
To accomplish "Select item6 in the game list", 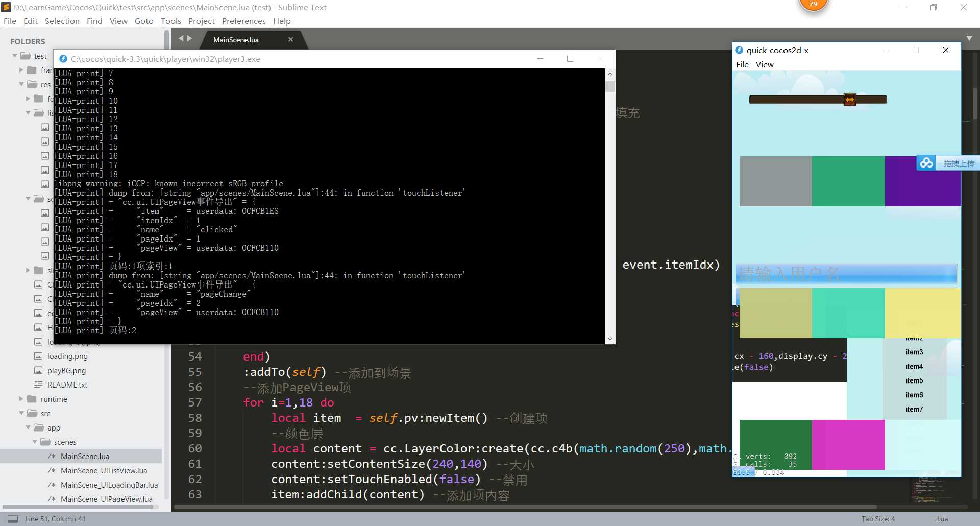I will (914, 395).
